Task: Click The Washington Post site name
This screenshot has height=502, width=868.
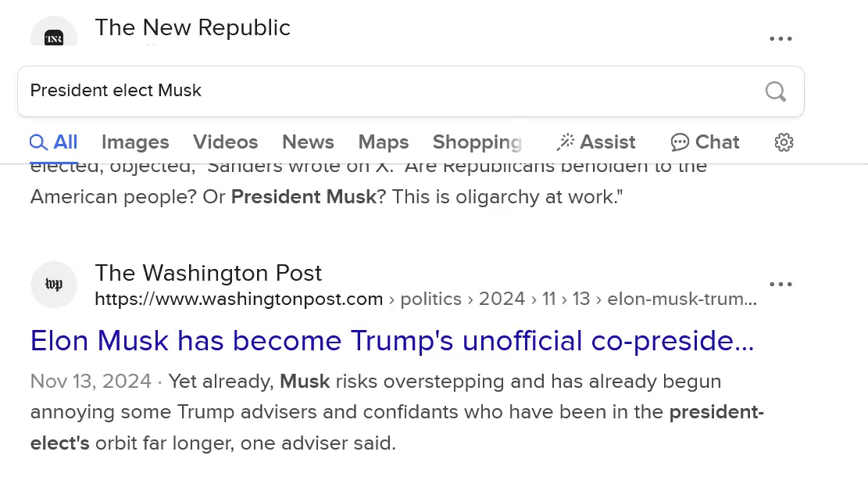Action: 208,273
